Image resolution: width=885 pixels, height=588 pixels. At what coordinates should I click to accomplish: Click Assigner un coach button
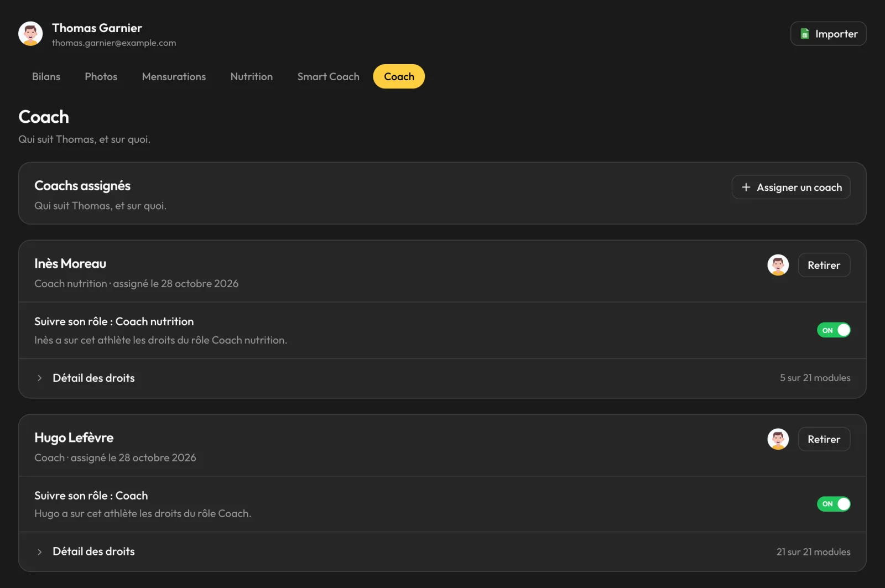790,187
